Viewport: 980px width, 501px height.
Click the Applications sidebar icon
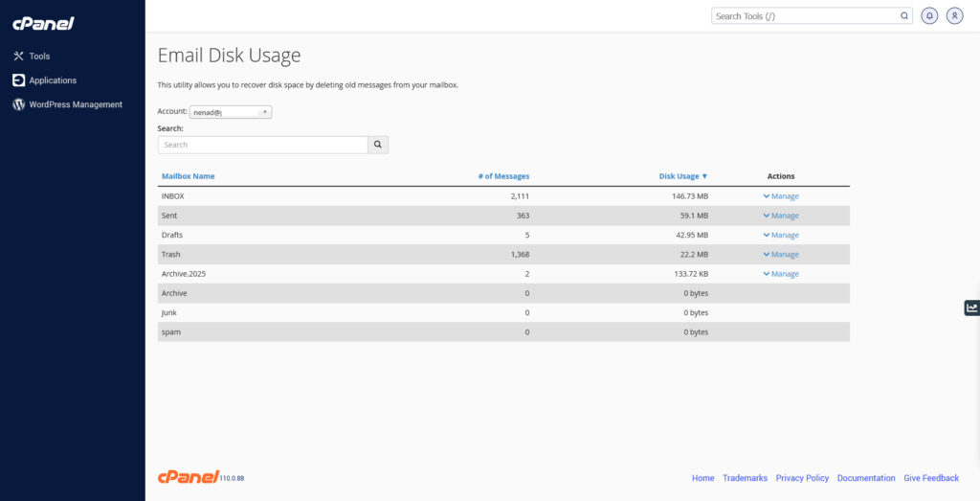(18, 80)
